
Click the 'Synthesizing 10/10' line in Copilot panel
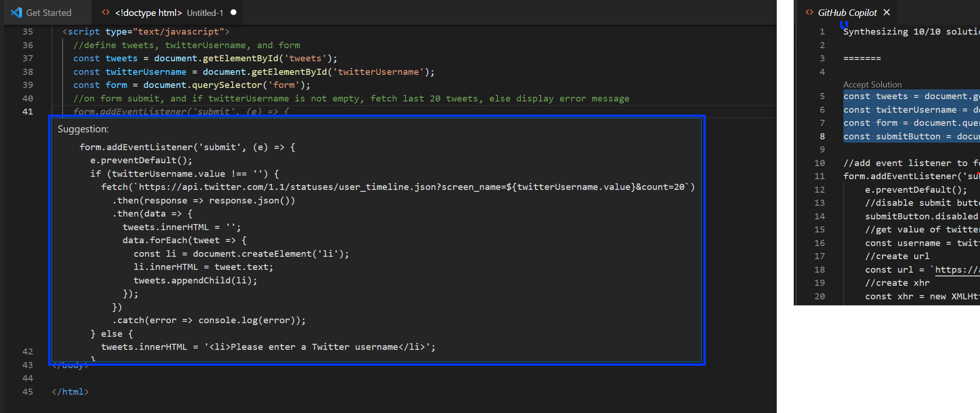(x=908, y=32)
